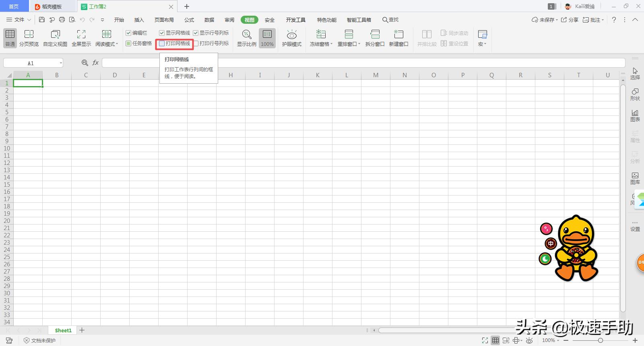This screenshot has height=346, width=644.
Task: Open the 显示比例 zoom ratio dialog
Action: click(x=247, y=38)
